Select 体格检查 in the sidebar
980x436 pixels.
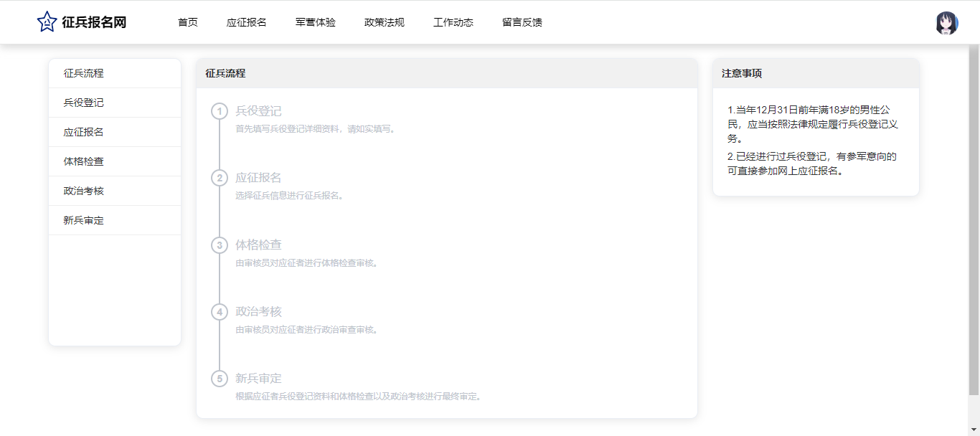(x=115, y=161)
